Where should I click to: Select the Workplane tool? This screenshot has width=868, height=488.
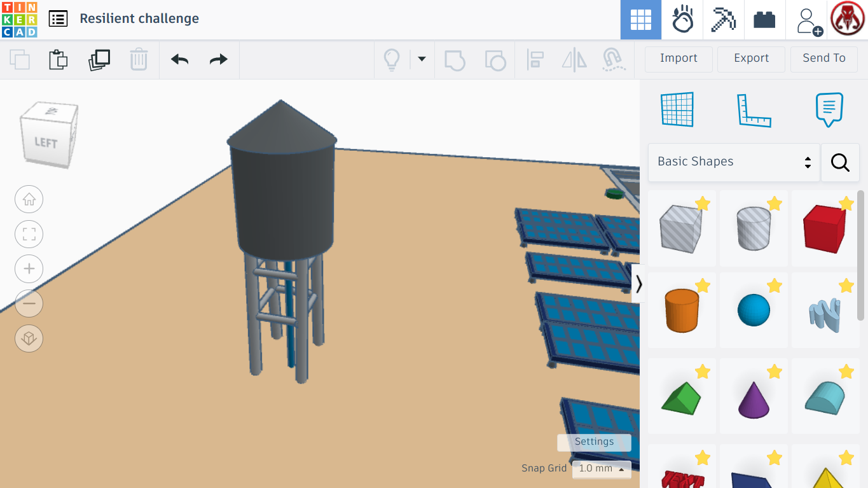[x=677, y=109]
